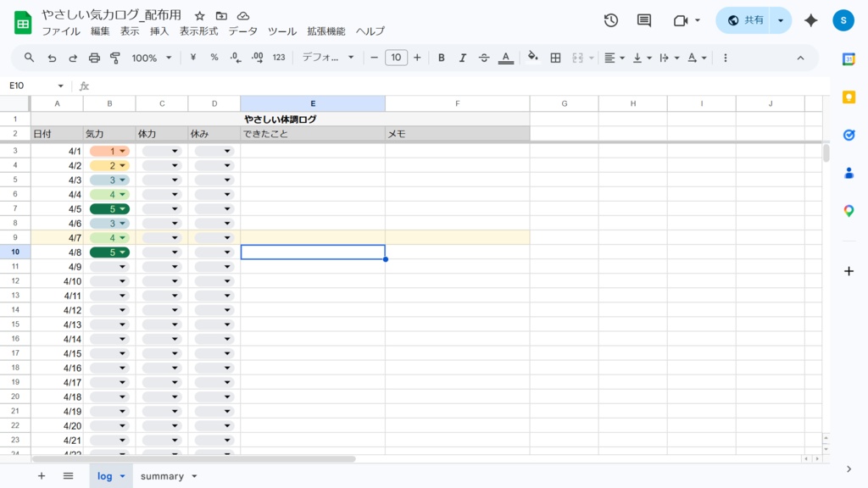868x488 pixels.
Task: Open the text wrapping dropdown
Action: coord(670,58)
